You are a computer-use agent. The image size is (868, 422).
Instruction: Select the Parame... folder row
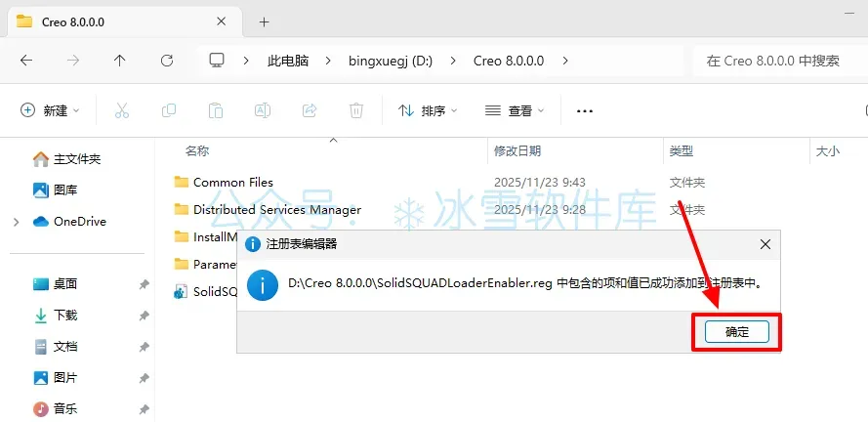pos(205,264)
